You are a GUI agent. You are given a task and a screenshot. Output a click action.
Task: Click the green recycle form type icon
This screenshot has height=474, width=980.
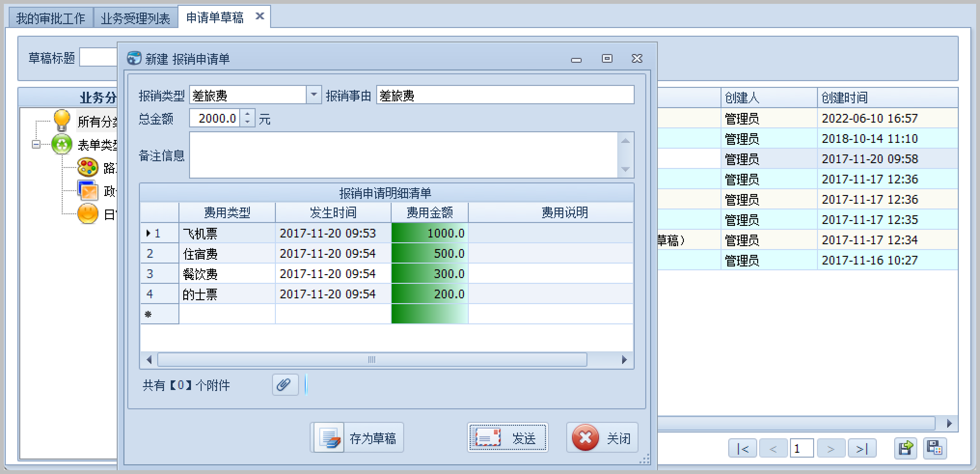coord(62,144)
